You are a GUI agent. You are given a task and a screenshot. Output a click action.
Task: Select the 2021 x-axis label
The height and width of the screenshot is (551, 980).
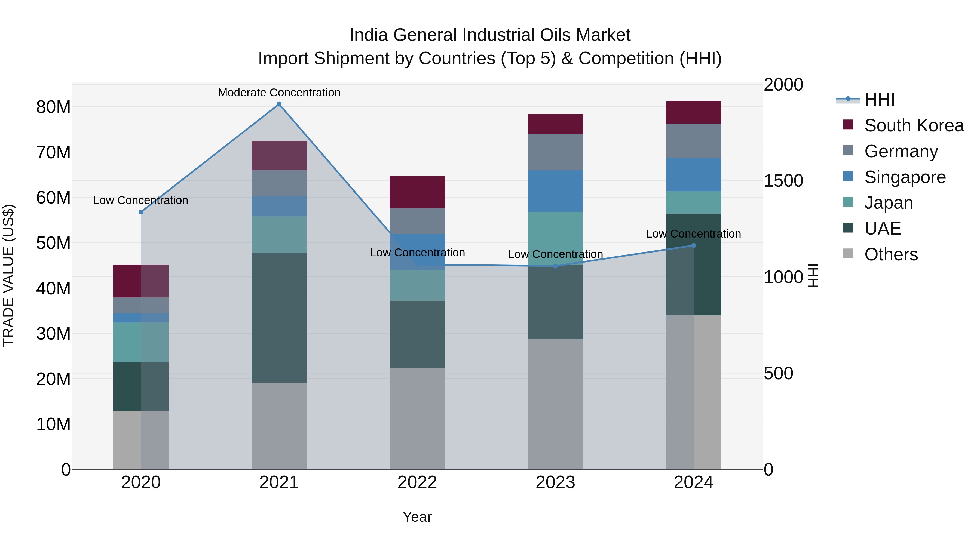point(279,482)
